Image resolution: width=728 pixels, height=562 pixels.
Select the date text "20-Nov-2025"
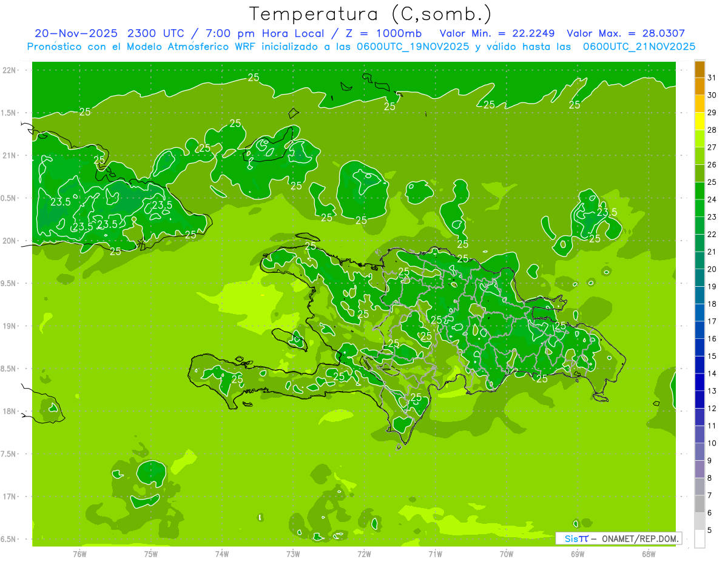[75, 33]
